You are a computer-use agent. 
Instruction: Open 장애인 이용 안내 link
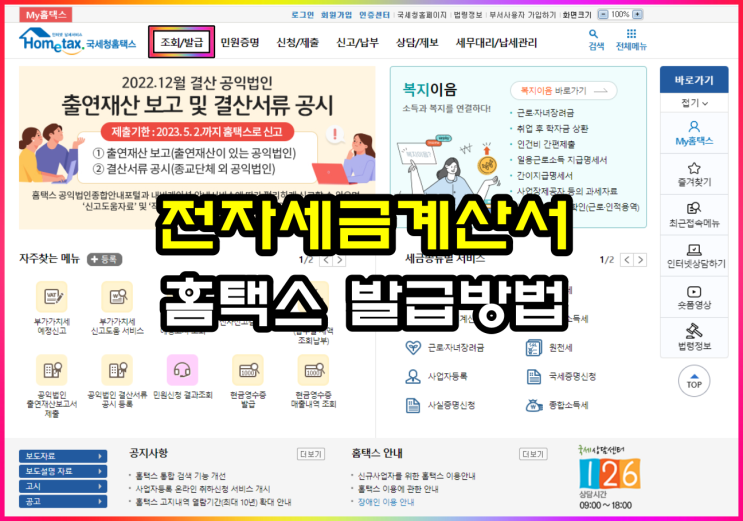pyautogui.click(x=386, y=502)
